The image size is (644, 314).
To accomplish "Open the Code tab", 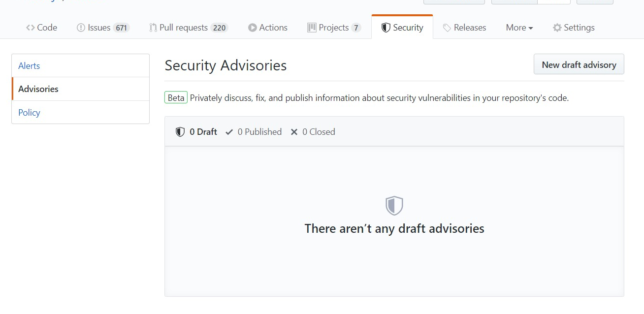I will (x=42, y=28).
